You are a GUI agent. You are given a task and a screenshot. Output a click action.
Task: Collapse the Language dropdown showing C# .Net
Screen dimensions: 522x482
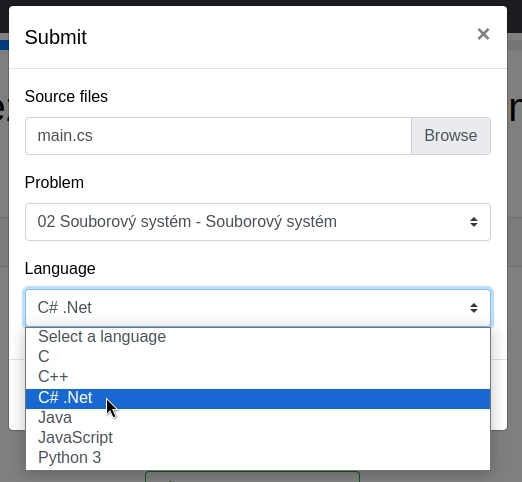(258, 308)
